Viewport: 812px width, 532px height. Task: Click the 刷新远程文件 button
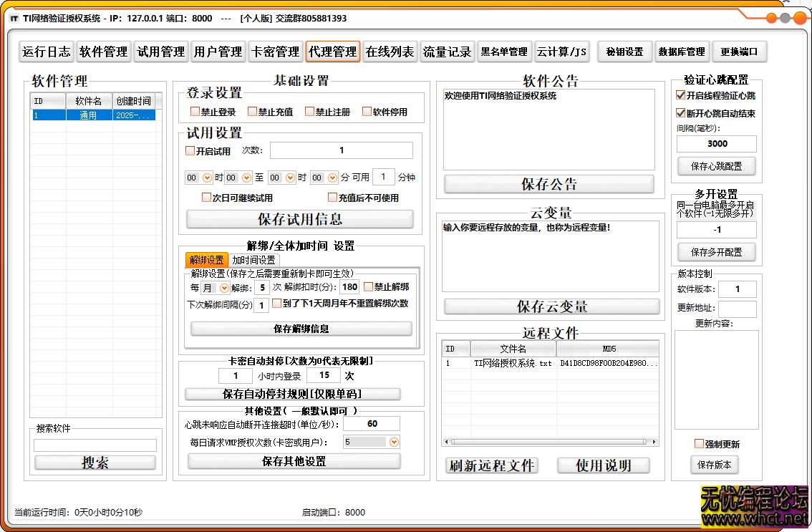[x=491, y=465]
